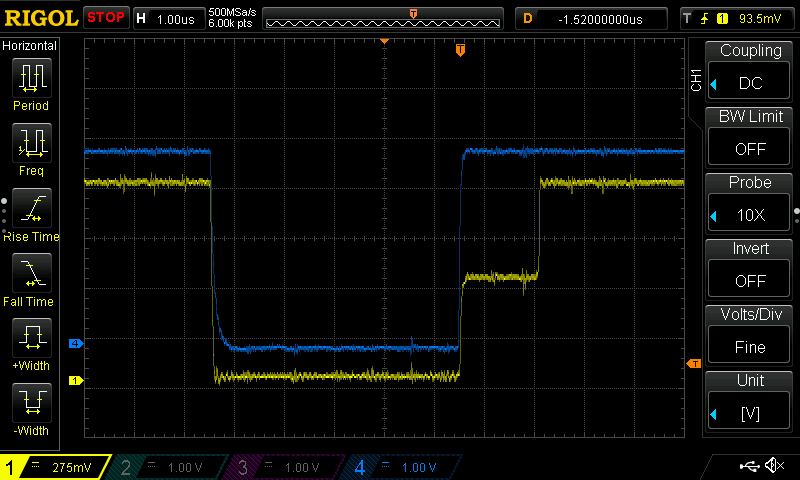Click the red STOP status button
Viewport: 800px width, 480px height.
coord(106,18)
